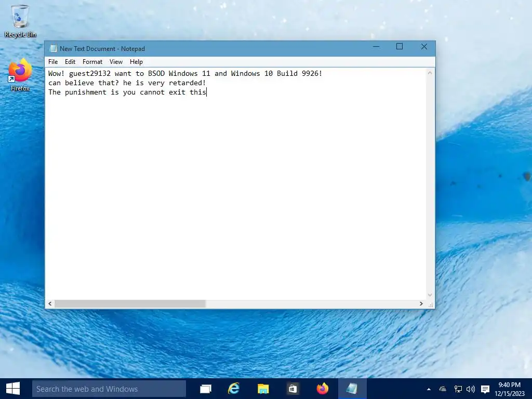The width and height of the screenshot is (532, 399).
Task: Click the "New Text Document - Notepad" title
Action: [x=102, y=48]
